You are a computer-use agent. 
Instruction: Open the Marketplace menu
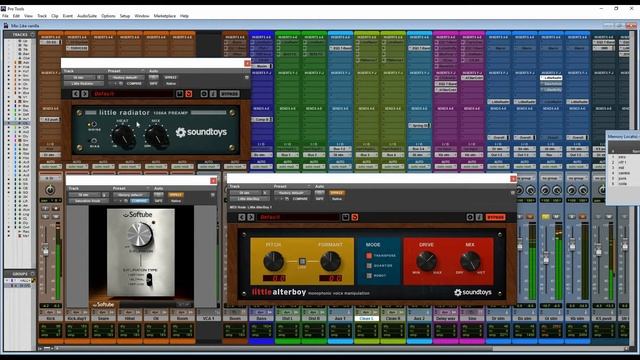click(164, 16)
